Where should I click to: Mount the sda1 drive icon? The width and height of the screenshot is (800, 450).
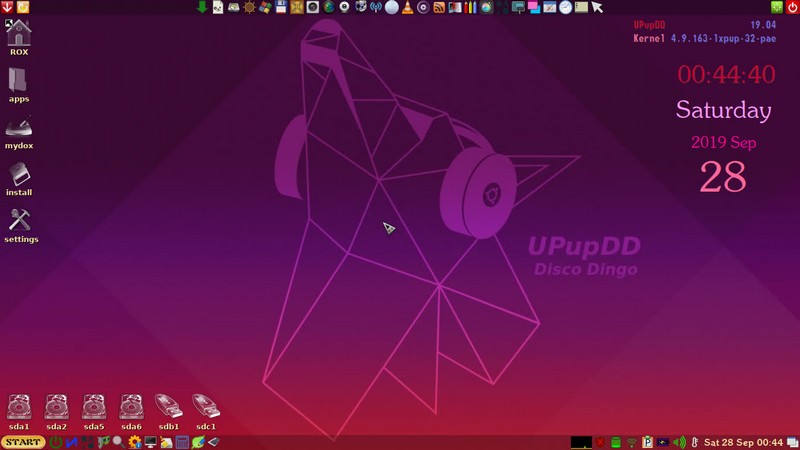point(19,407)
